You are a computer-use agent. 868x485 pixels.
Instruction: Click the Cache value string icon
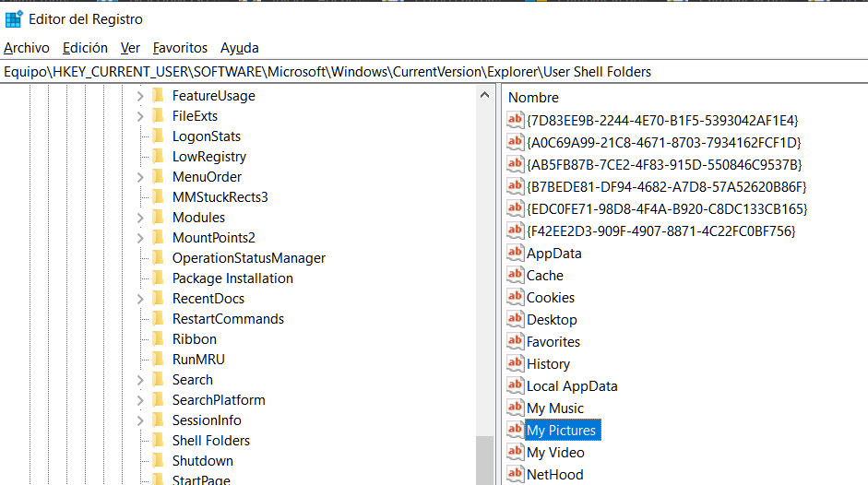point(515,275)
